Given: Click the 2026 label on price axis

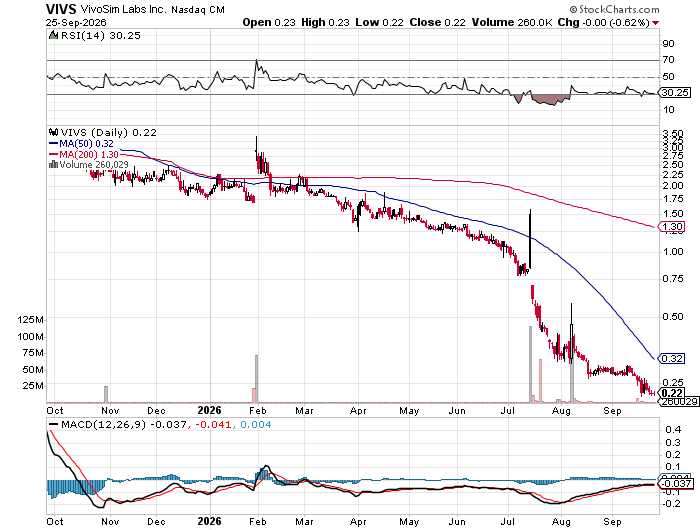Looking at the screenshot, I should [209, 411].
